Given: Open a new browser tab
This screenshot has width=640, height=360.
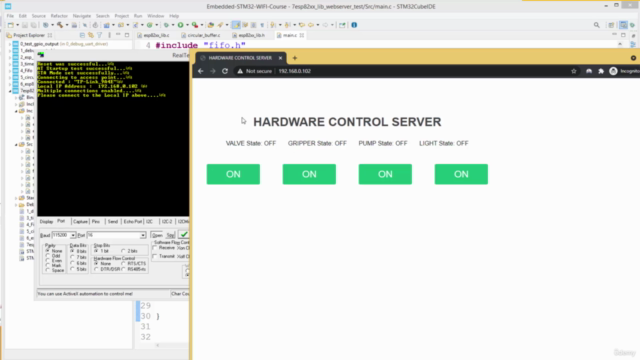Looking at the screenshot, I should 295,58.
